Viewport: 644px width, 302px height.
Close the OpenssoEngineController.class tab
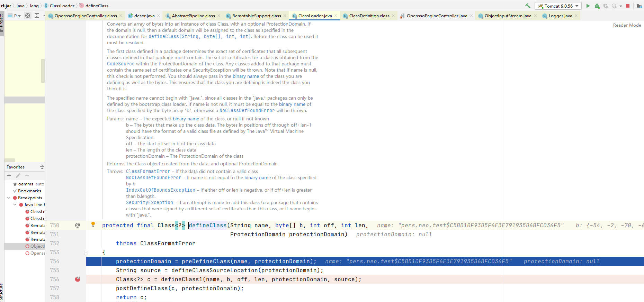(121, 16)
